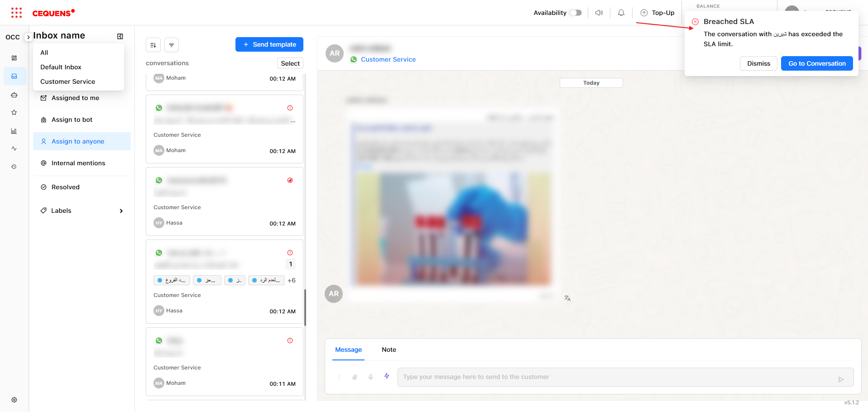Click the Today date marker
The width and height of the screenshot is (868, 412).
(x=591, y=83)
